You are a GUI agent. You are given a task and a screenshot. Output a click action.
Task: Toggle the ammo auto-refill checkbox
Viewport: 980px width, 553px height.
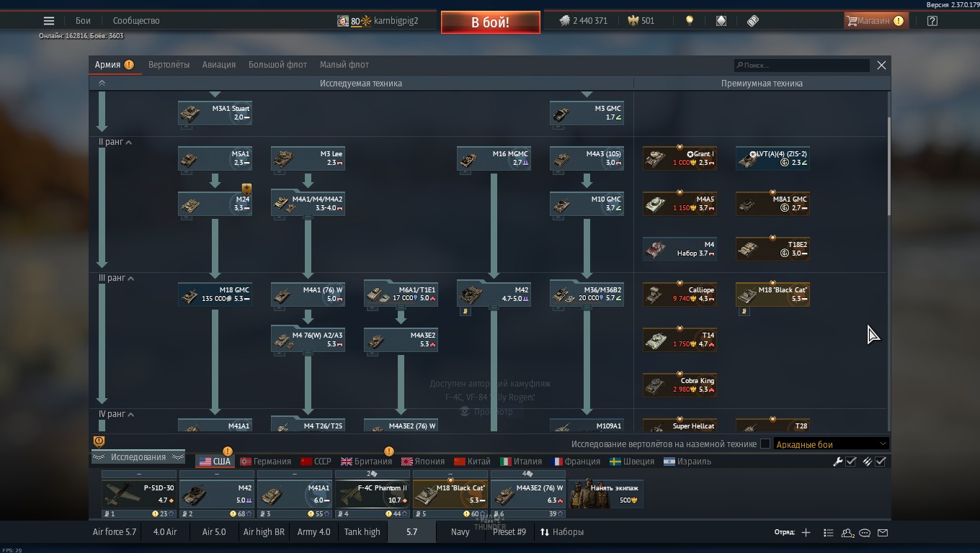pos(880,462)
